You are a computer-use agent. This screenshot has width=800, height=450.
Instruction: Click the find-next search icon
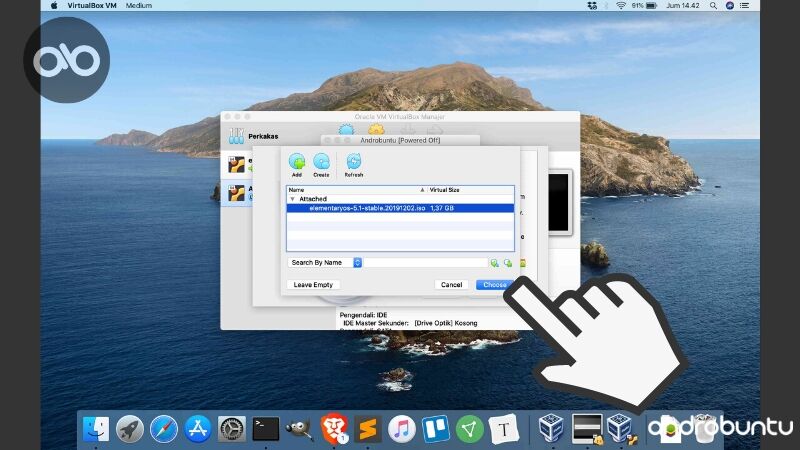494,263
